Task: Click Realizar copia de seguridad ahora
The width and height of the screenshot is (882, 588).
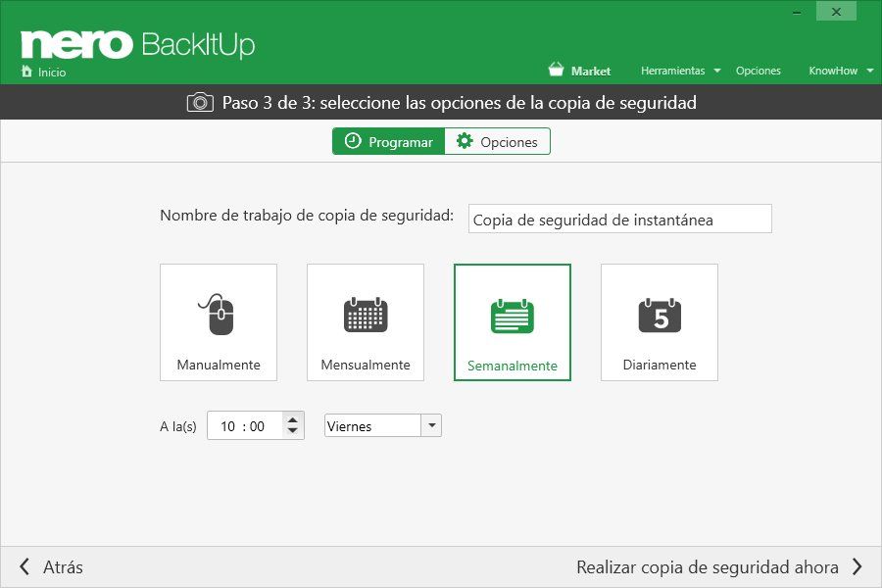Action: [x=719, y=567]
